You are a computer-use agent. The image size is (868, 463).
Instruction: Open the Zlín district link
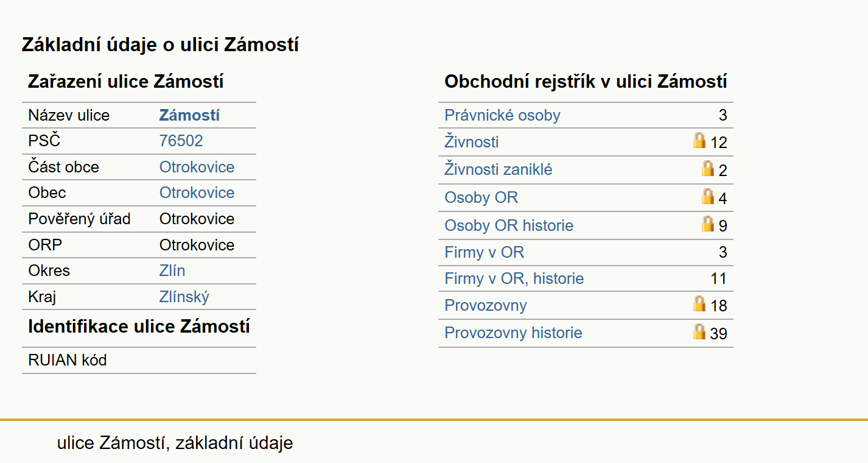[172, 270]
